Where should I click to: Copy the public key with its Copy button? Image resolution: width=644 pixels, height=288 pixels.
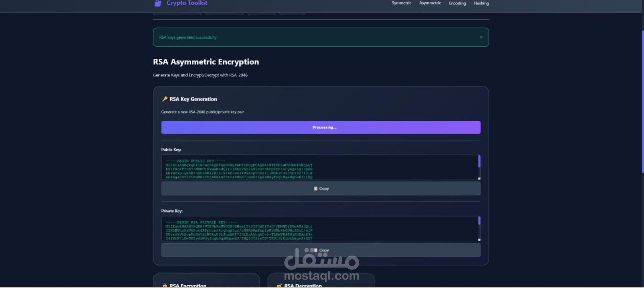(321, 189)
